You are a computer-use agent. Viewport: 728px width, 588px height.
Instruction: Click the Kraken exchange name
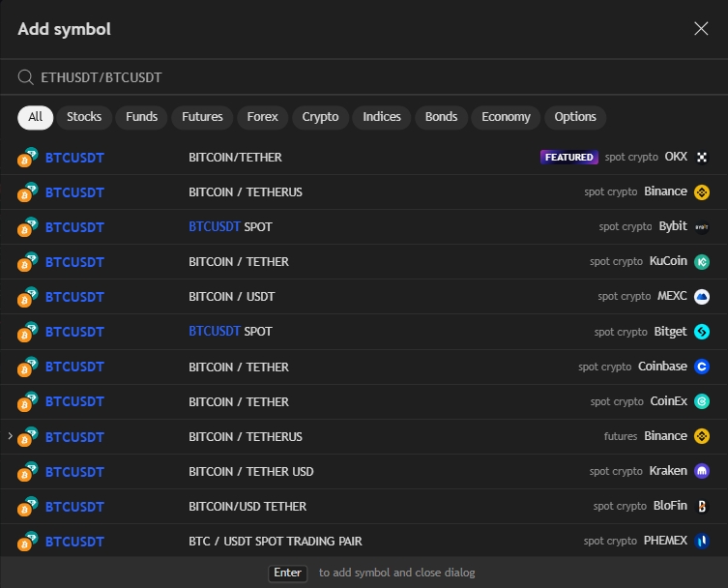pyautogui.click(x=668, y=471)
